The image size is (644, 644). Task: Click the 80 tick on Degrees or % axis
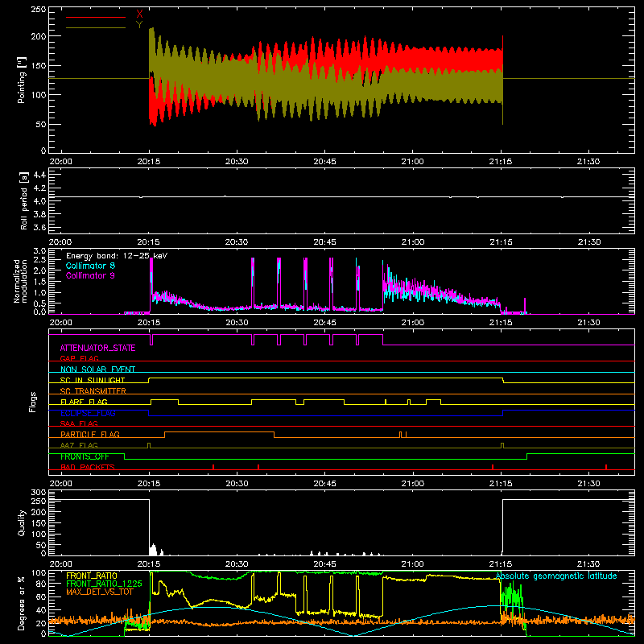(41, 584)
